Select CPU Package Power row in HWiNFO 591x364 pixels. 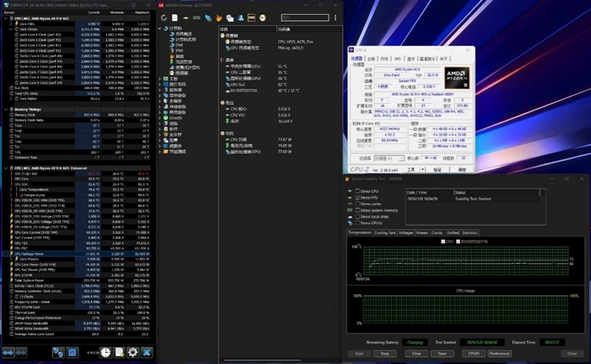pos(77,254)
